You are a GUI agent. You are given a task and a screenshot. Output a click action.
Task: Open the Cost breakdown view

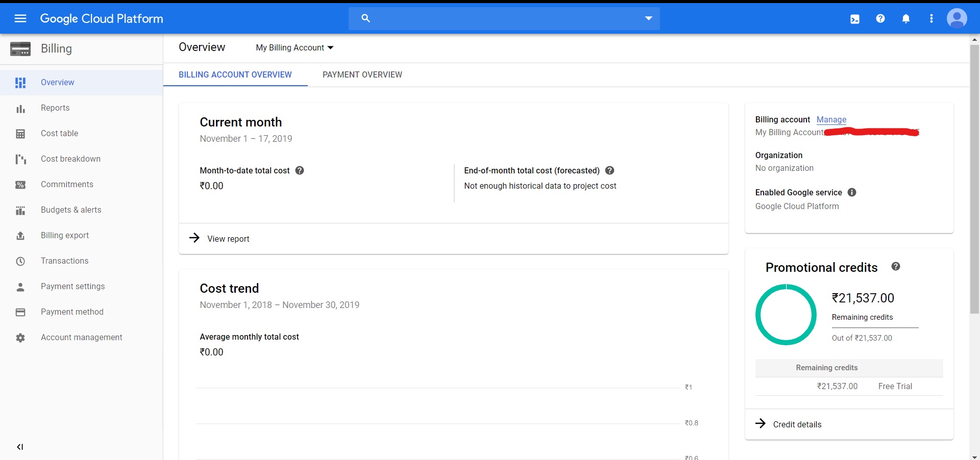[x=71, y=159]
